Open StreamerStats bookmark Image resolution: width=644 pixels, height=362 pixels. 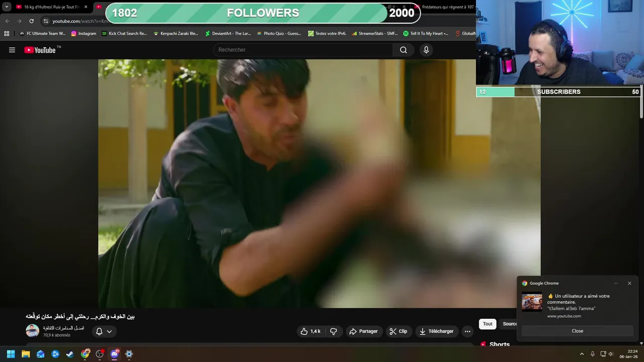pos(374,34)
